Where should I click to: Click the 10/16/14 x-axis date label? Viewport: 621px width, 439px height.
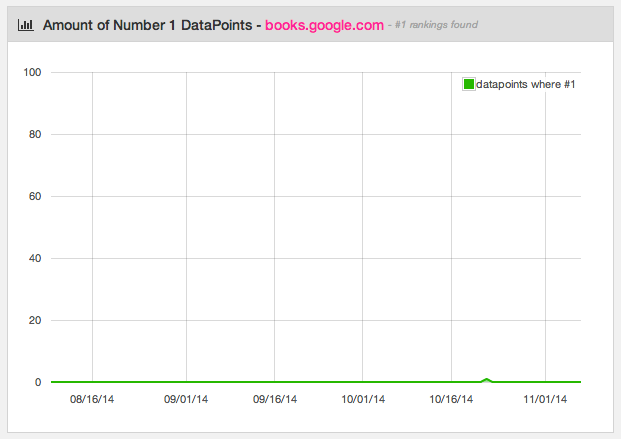point(451,399)
